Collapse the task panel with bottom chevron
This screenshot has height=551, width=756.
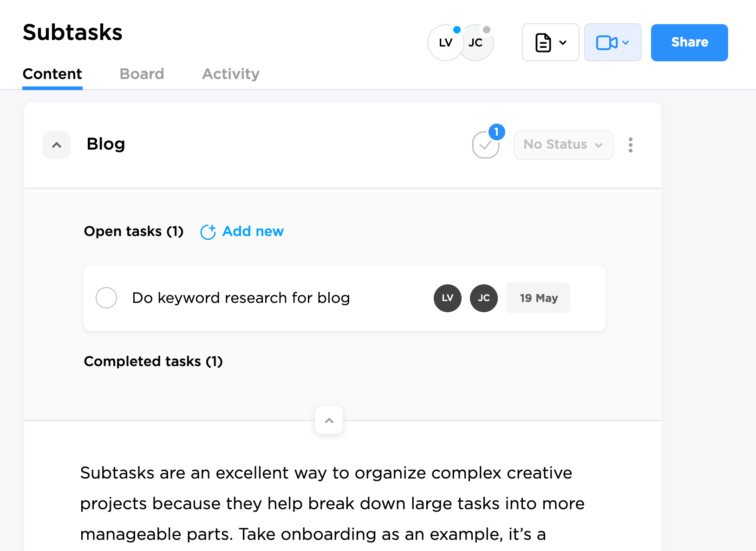[x=329, y=420]
